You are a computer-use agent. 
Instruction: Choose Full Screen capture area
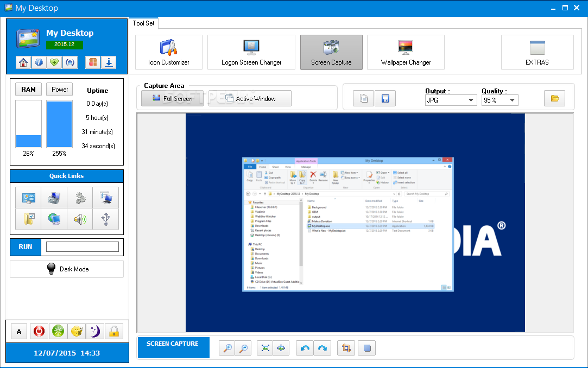point(173,98)
